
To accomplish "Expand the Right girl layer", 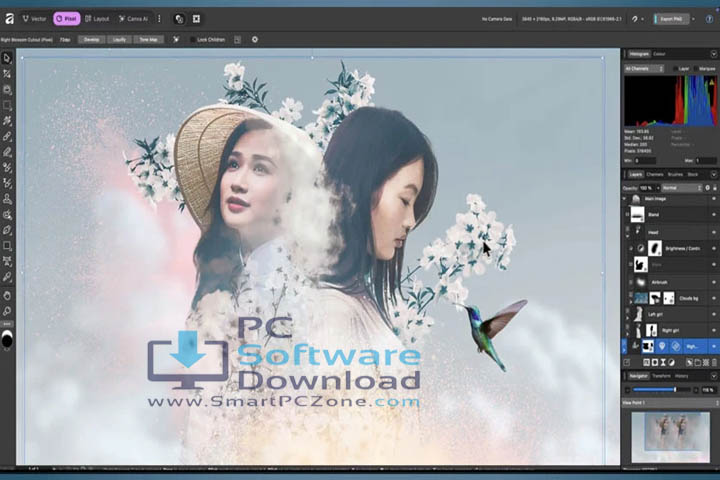I will (628, 333).
